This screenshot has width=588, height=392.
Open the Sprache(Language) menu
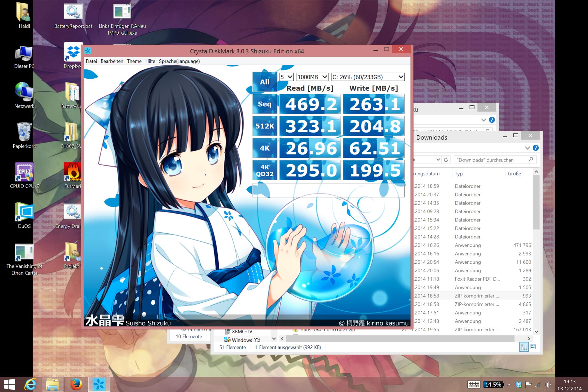[179, 61]
